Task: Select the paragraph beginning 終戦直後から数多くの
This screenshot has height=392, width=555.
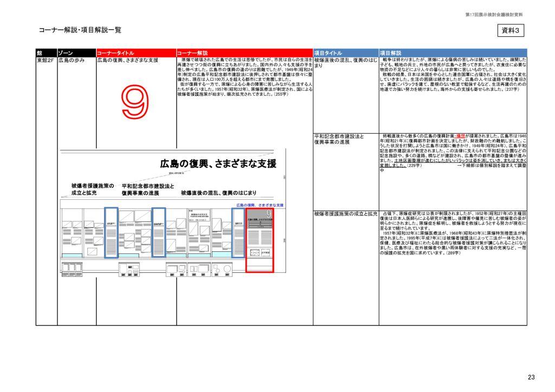Action: (x=453, y=153)
